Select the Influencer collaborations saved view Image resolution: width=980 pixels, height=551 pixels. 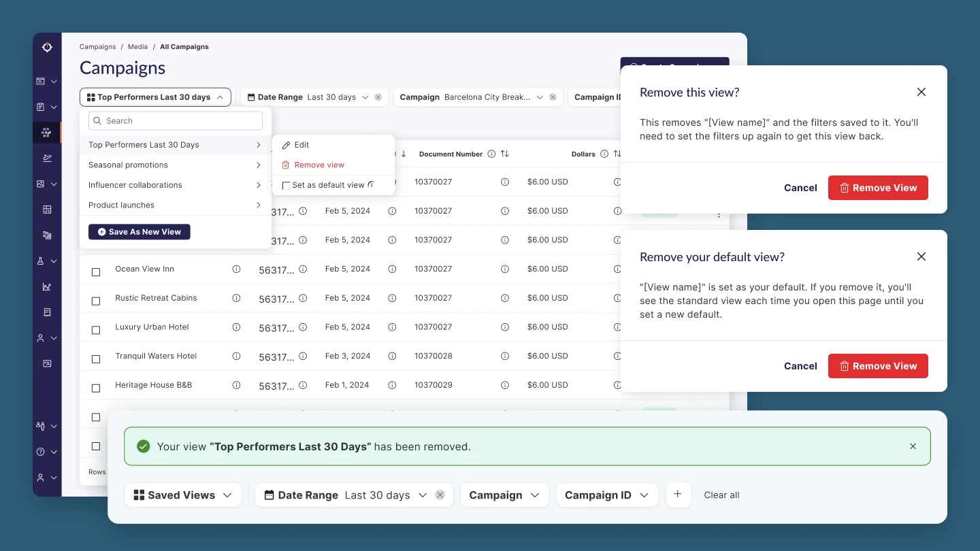pyautogui.click(x=176, y=185)
